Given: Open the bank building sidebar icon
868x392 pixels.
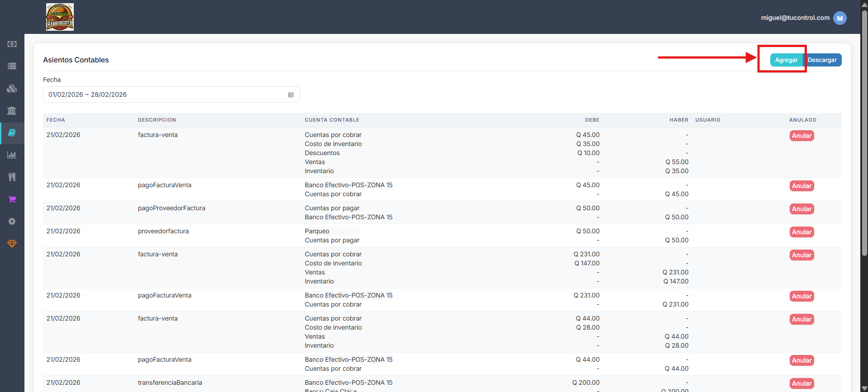Looking at the screenshot, I should [12, 110].
